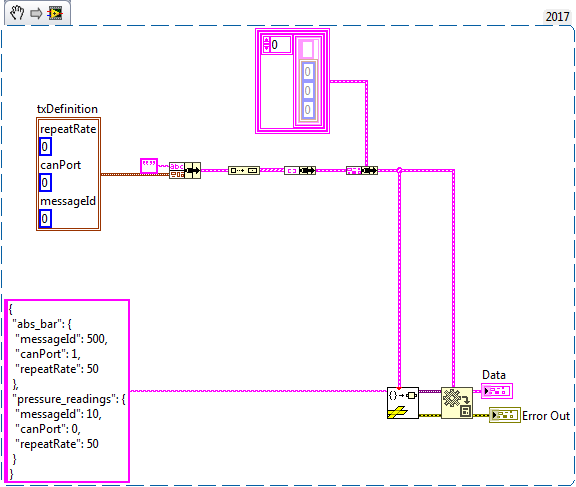
Task: Click the messageId label in txDefinition cluster
Action: pos(68,201)
